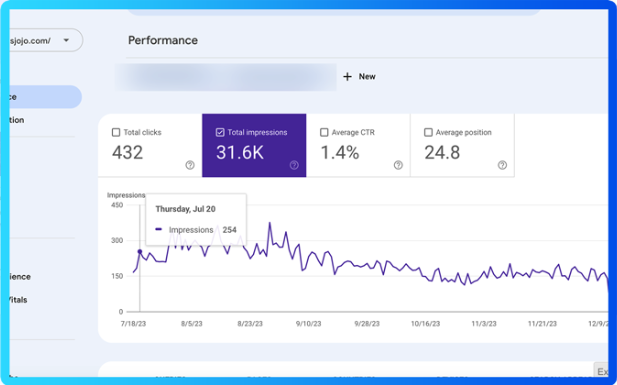Viewport: 617px width, 385px height.
Task: Click the 11/3/23 axis date label
Action: pos(484,324)
